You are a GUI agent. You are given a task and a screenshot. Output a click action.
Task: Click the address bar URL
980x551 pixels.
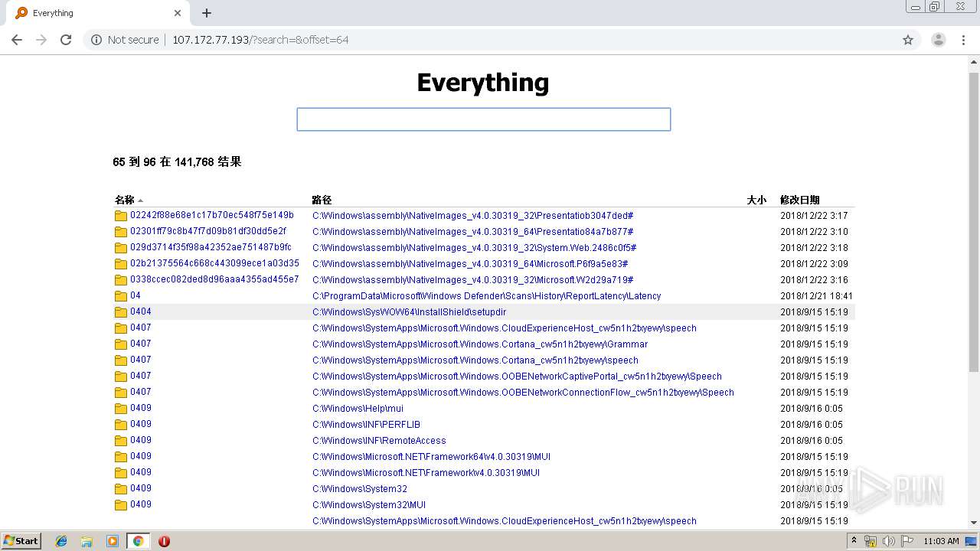(260, 40)
